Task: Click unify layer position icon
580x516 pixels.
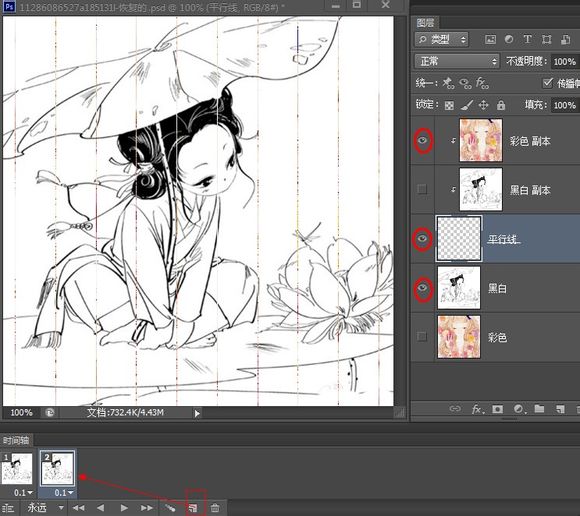Action: click(x=448, y=83)
